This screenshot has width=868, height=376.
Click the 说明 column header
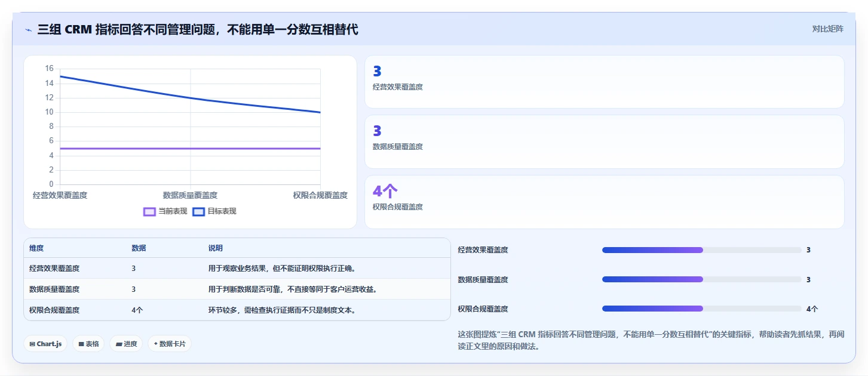point(216,248)
